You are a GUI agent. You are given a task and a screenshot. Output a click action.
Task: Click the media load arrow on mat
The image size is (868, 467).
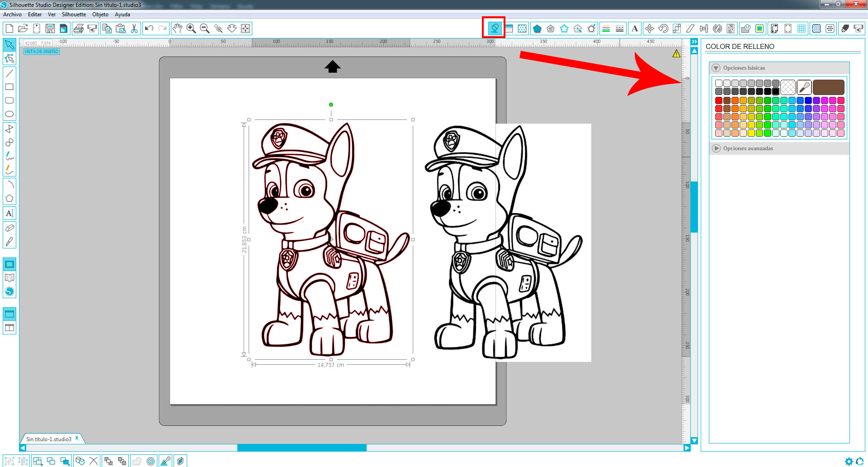pyautogui.click(x=333, y=67)
